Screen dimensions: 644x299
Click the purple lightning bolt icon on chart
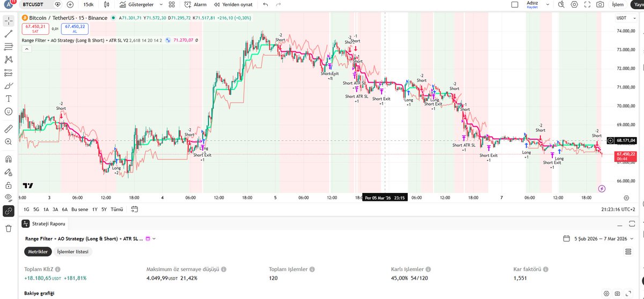pyautogui.click(x=602, y=188)
